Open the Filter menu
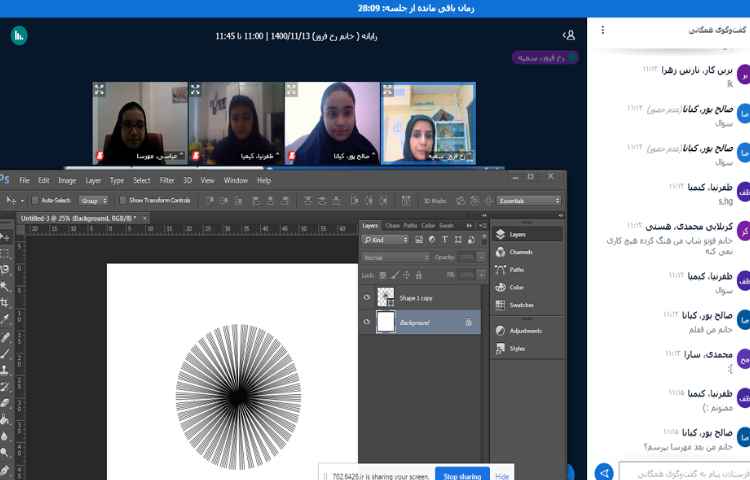 point(167,180)
